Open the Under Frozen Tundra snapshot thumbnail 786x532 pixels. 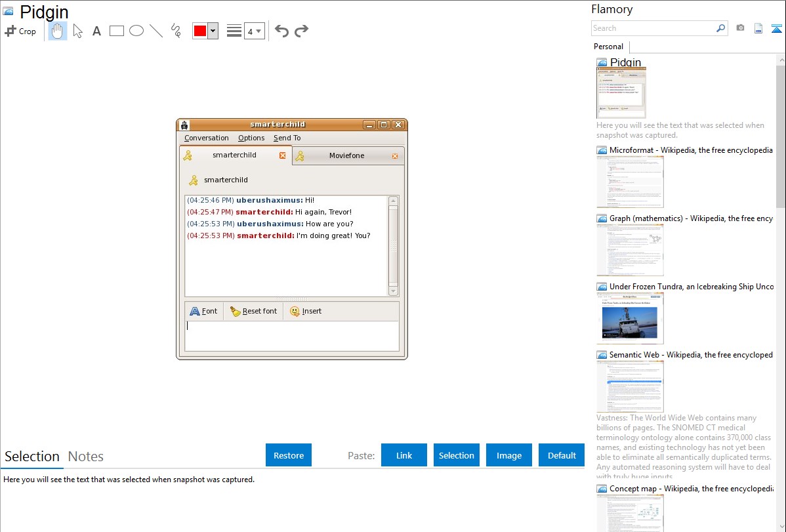(x=630, y=318)
